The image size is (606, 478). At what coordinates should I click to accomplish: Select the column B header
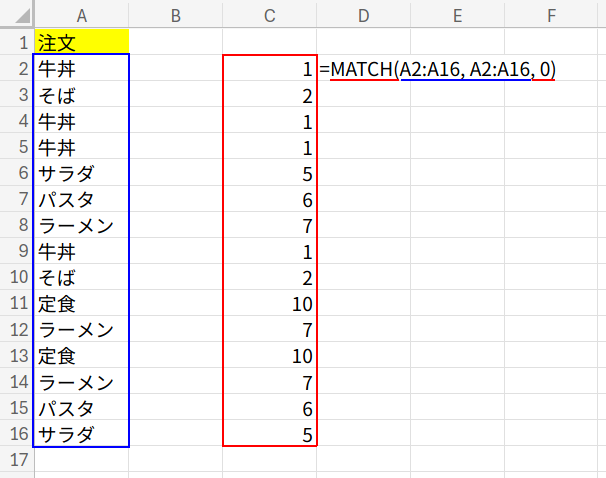[176, 15]
